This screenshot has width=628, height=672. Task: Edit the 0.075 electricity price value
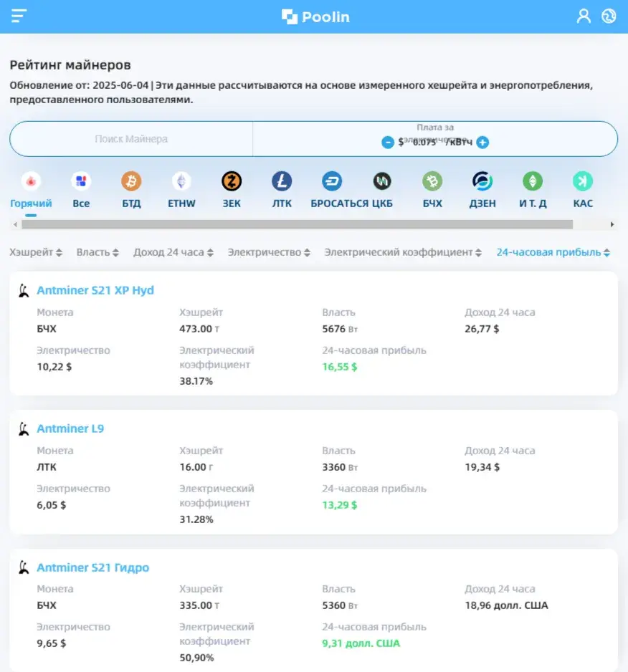click(x=424, y=143)
